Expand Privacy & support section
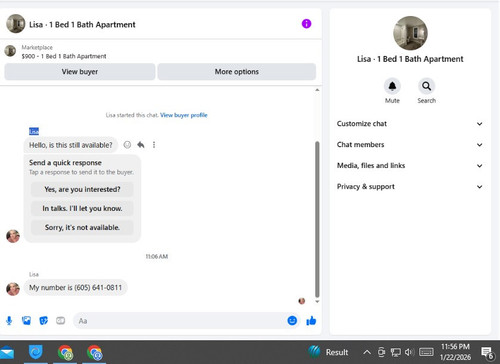 point(410,187)
